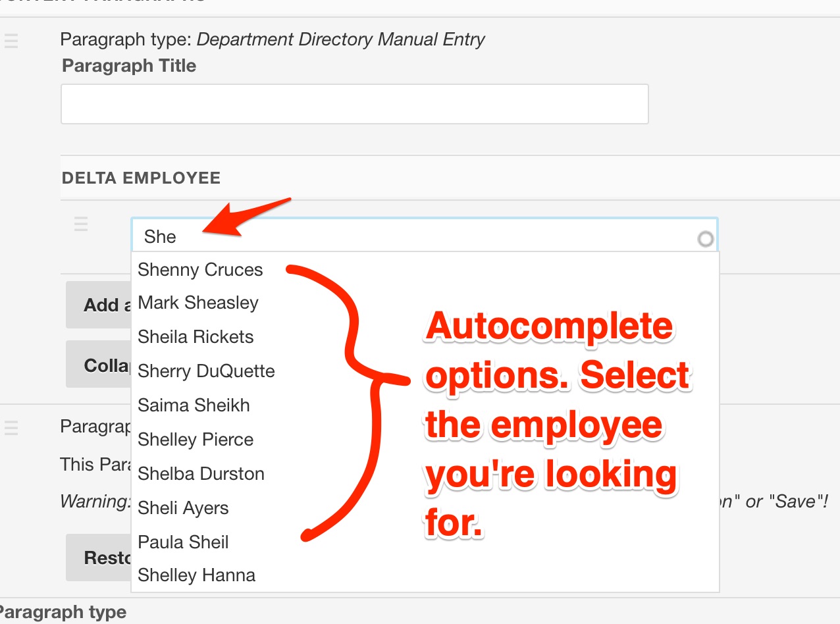
Task: Select Shelley Pierce in the list
Action: [196, 440]
